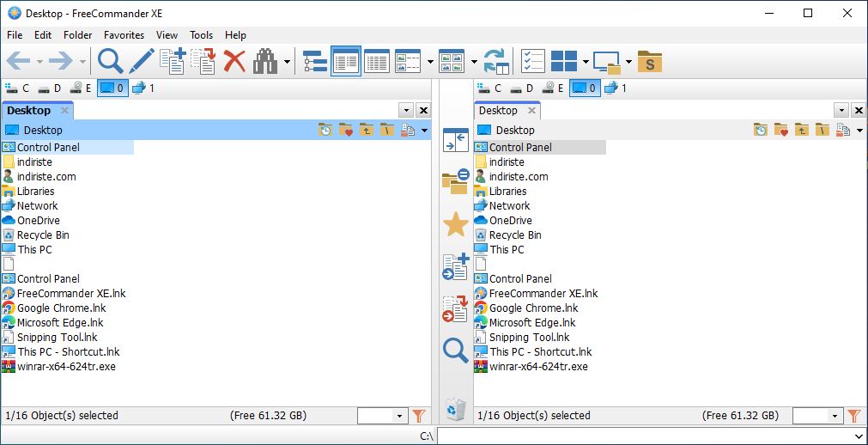Viewport: 868px width, 445px height.
Task: Click the Move files toolbar icon
Action: click(x=203, y=62)
